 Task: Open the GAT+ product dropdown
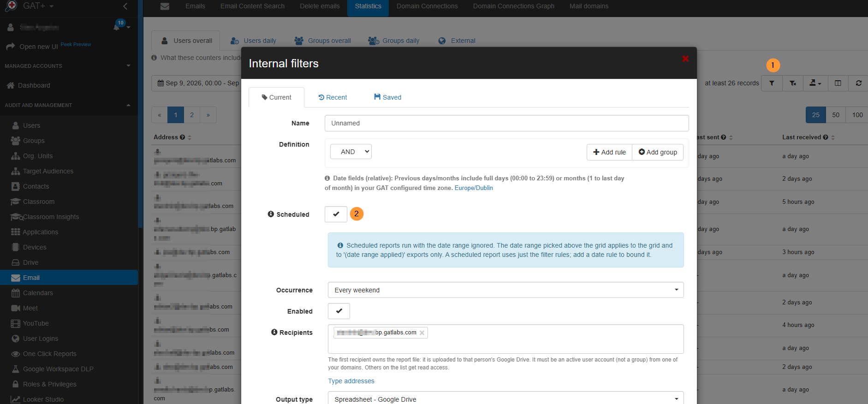(38, 6)
